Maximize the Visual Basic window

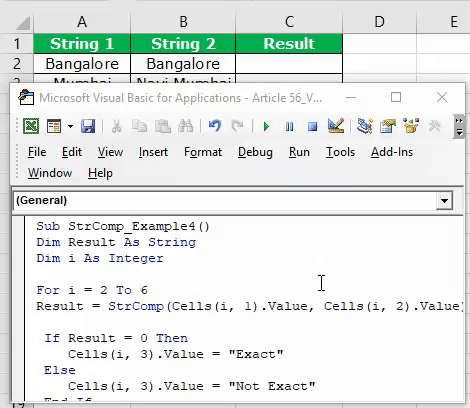coord(396,98)
